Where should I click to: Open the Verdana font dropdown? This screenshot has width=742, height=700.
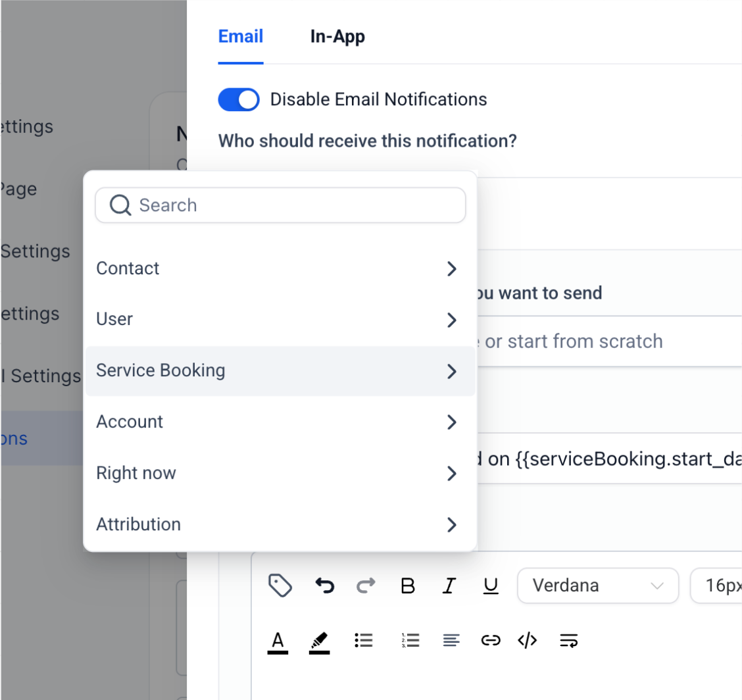pos(598,586)
